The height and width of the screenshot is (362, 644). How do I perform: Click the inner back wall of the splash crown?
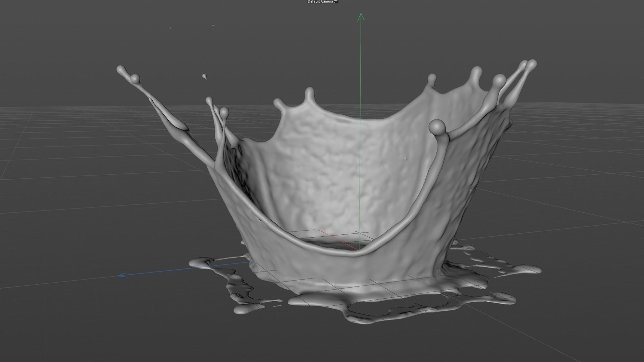point(322,168)
